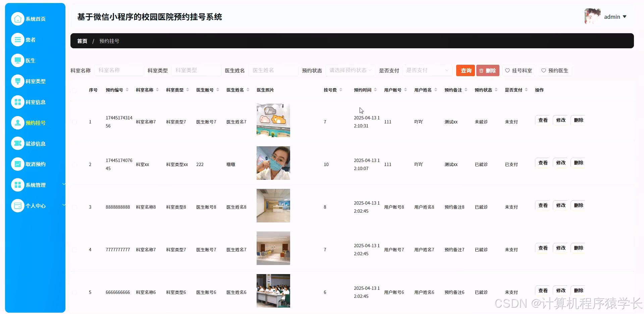Open the 预约状态 select dropdown
Viewport: 644px width, 314px height.
[x=351, y=70]
